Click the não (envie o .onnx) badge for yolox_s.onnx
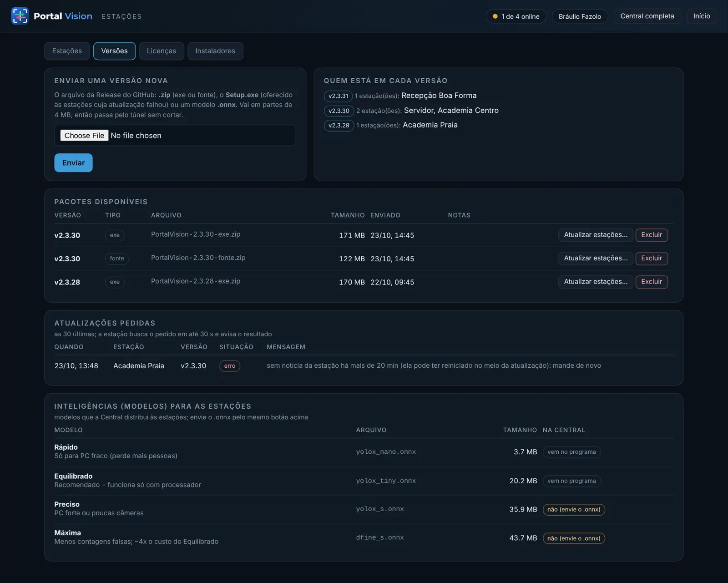This screenshot has width=728, height=583. (574, 510)
